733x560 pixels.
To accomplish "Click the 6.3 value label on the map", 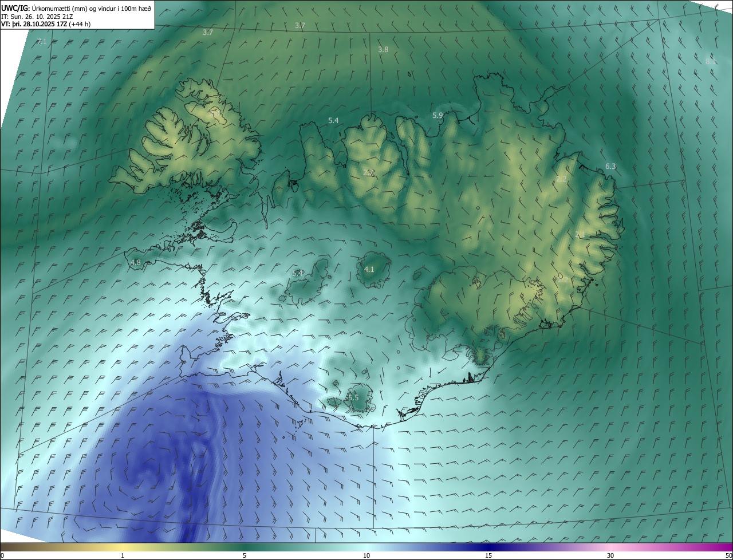I will pyautogui.click(x=610, y=167).
